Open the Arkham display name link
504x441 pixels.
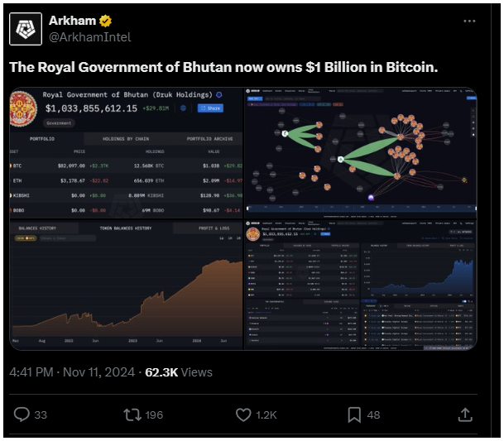point(72,21)
